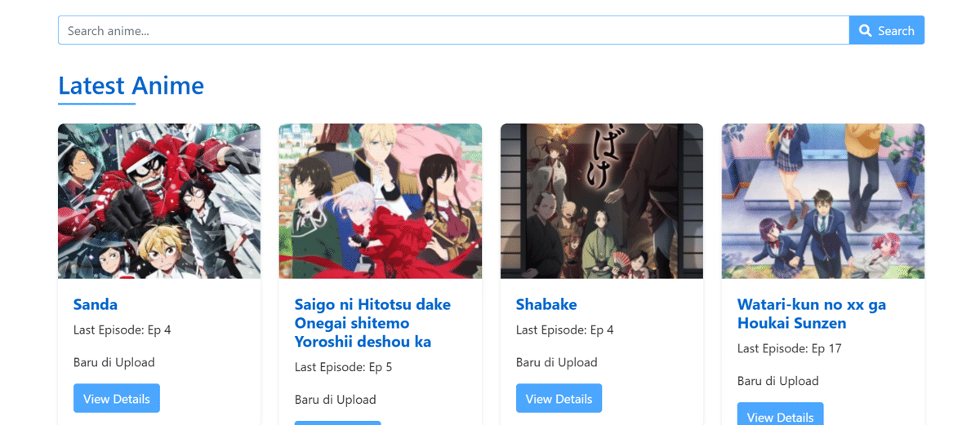Click the partially visible button under Saigo ni Hitotsu
Screen dimensions: 980x425
338,423
